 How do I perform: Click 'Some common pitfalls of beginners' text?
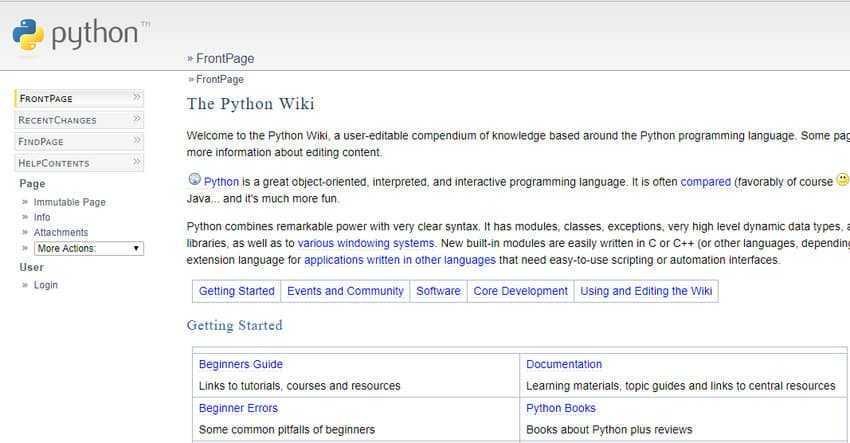click(287, 430)
